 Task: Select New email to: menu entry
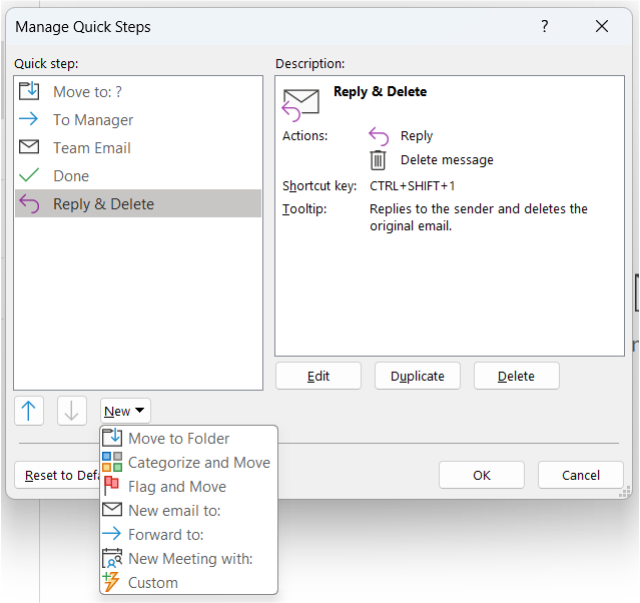[174, 510]
